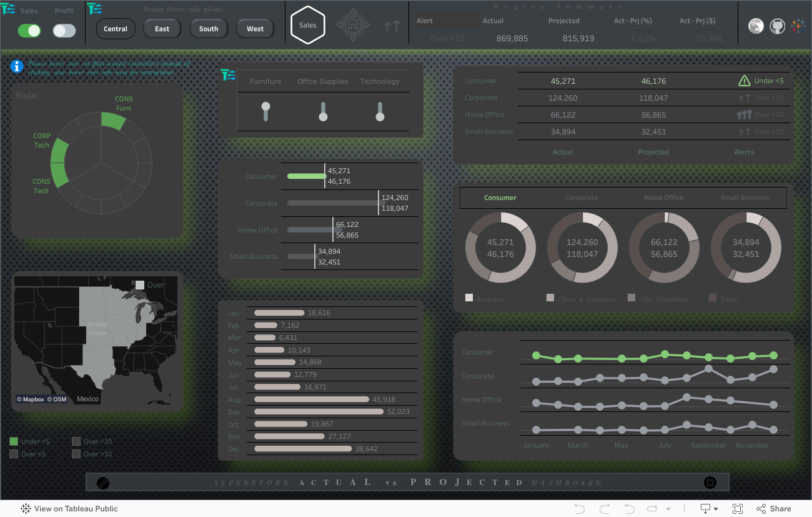Toggle the Over <5 legend checkbox
The image size is (812, 517).
14,454
